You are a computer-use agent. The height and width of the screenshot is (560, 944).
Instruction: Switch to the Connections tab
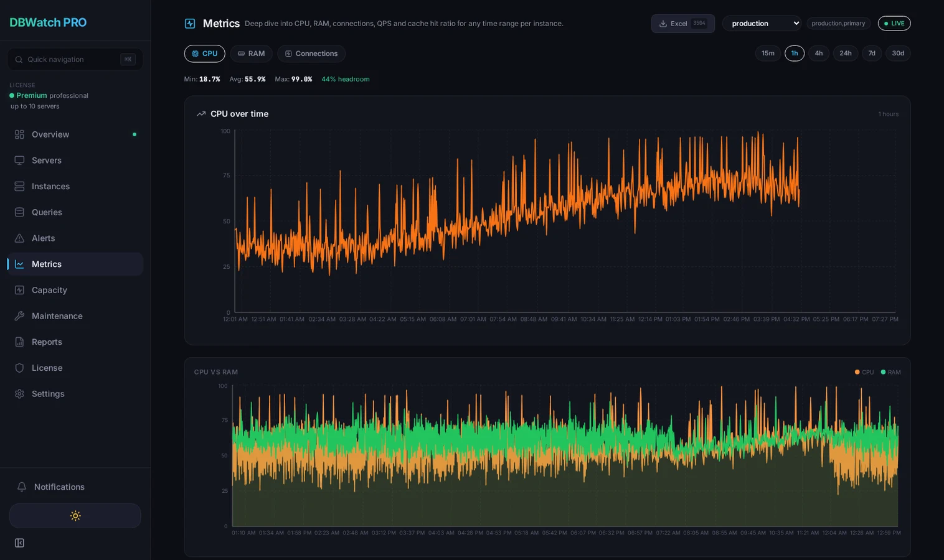(x=311, y=54)
